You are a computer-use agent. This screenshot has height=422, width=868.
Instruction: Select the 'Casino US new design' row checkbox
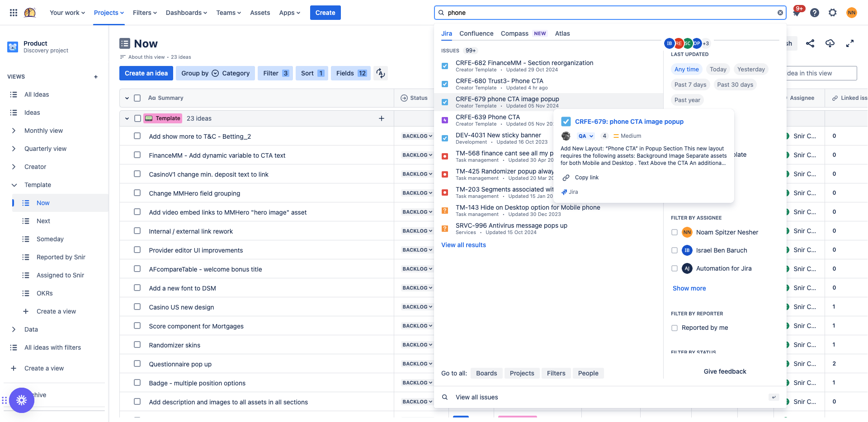[137, 307]
